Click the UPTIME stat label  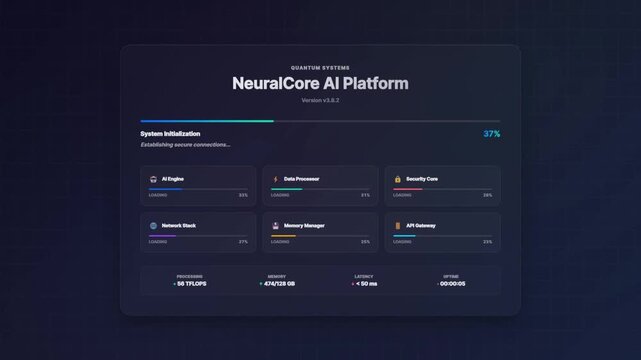(x=451, y=277)
